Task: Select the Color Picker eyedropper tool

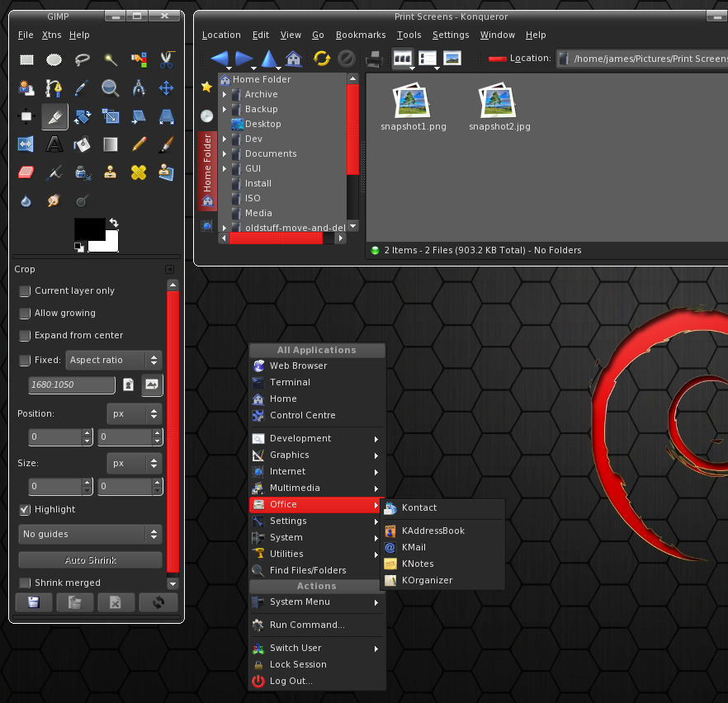Action: (83, 87)
